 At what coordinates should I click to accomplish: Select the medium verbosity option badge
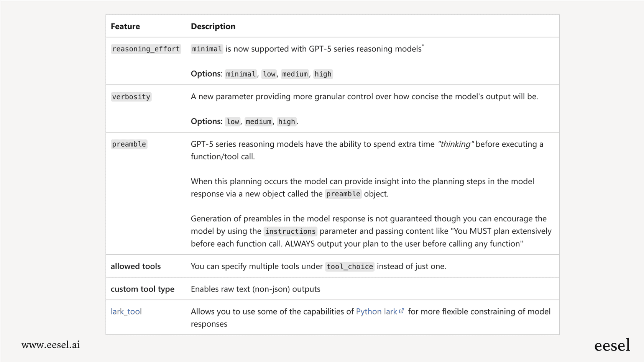coord(258,121)
